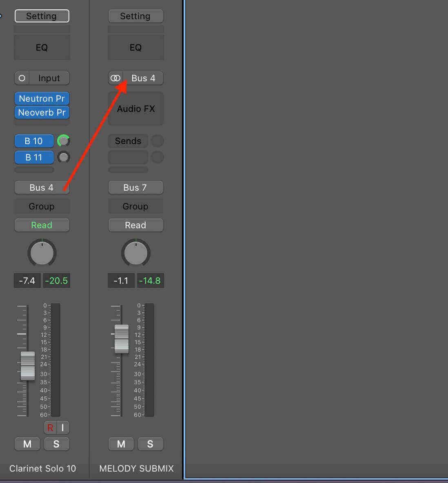Open the EQ display on MELODY SUBMIX
Screen dimensions: 448x483
tap(135, 47)
